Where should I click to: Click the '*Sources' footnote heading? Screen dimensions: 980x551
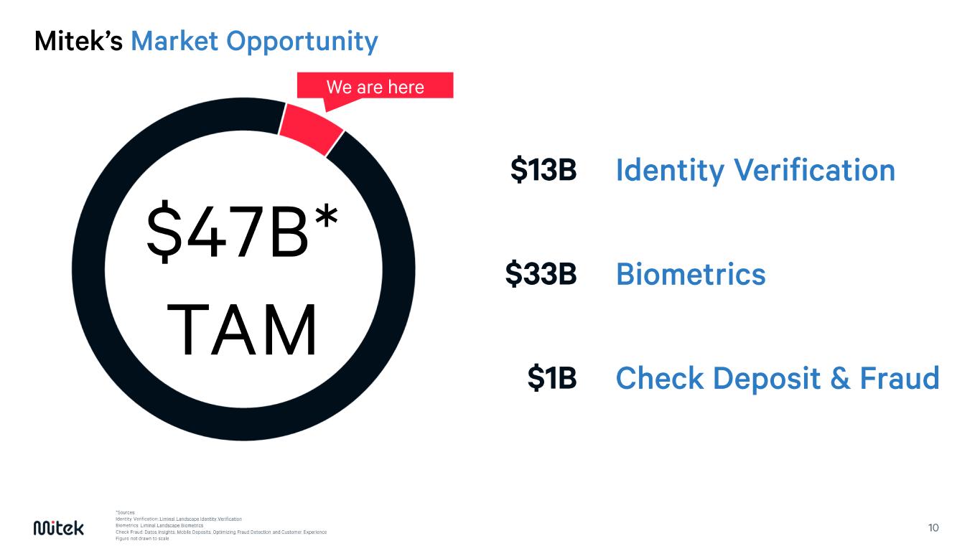(125, 512)
